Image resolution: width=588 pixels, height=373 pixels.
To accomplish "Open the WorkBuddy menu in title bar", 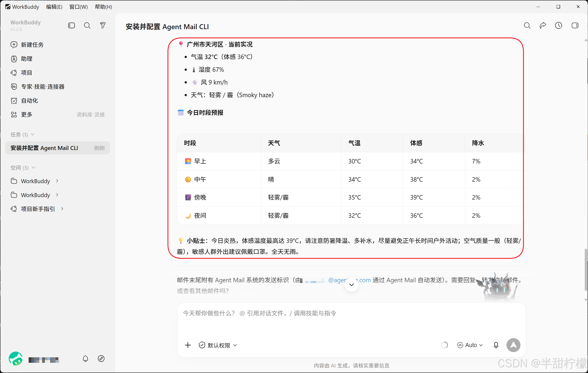I will tap(26, 7).
